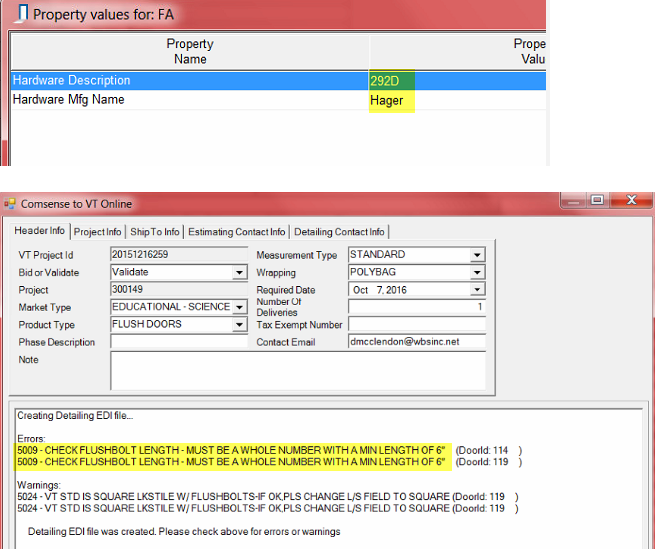Expand the Bid or Validate dropdown
655x549 pixels.
(239, 272)
